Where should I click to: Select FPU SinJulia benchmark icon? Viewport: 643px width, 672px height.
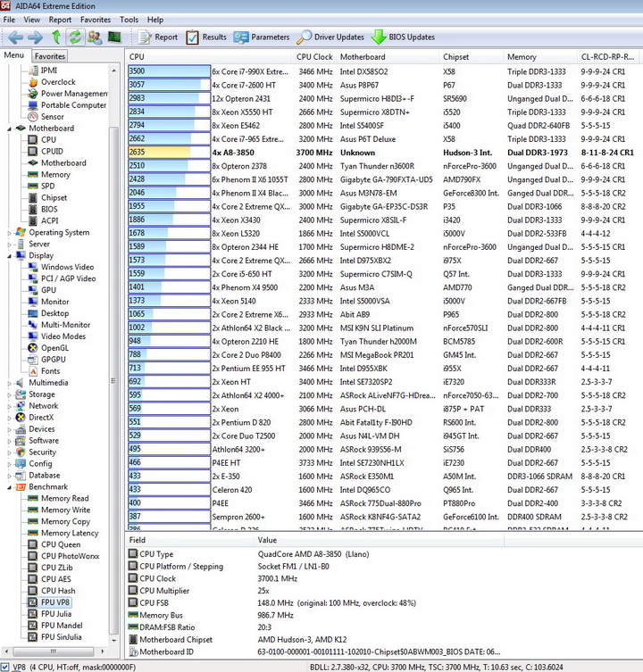[33, 637]
